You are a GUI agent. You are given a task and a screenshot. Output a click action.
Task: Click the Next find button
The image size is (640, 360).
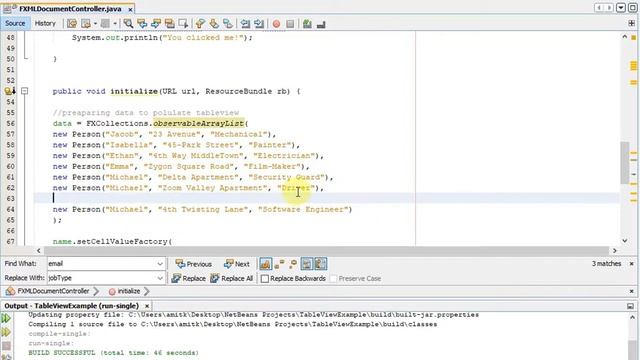237,264
